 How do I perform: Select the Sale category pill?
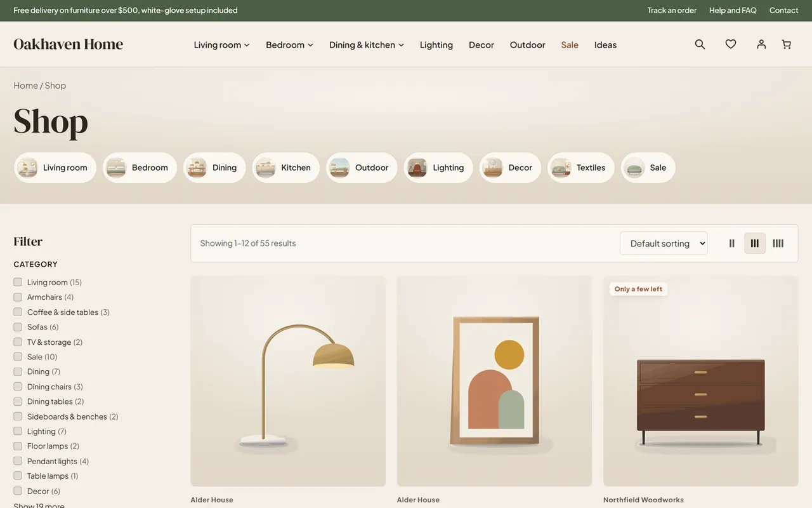(648, 168)
